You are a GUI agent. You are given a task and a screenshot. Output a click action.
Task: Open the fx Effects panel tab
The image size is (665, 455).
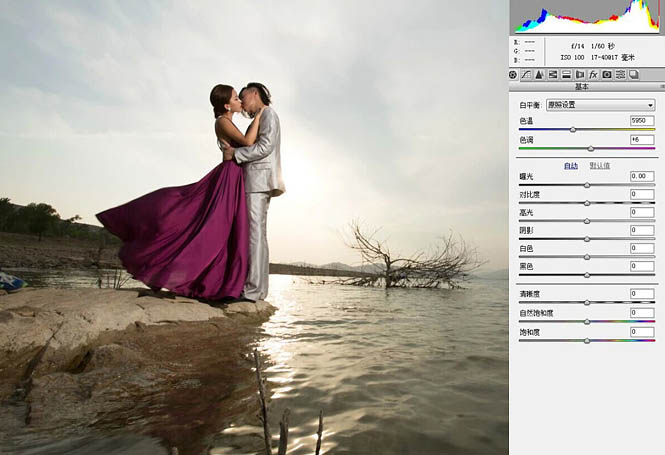(593, 75)
